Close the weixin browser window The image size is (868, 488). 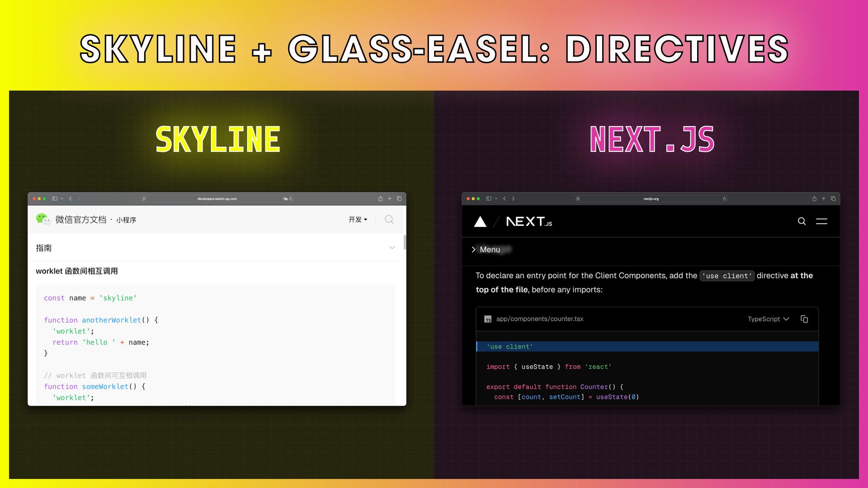[34, 199]
